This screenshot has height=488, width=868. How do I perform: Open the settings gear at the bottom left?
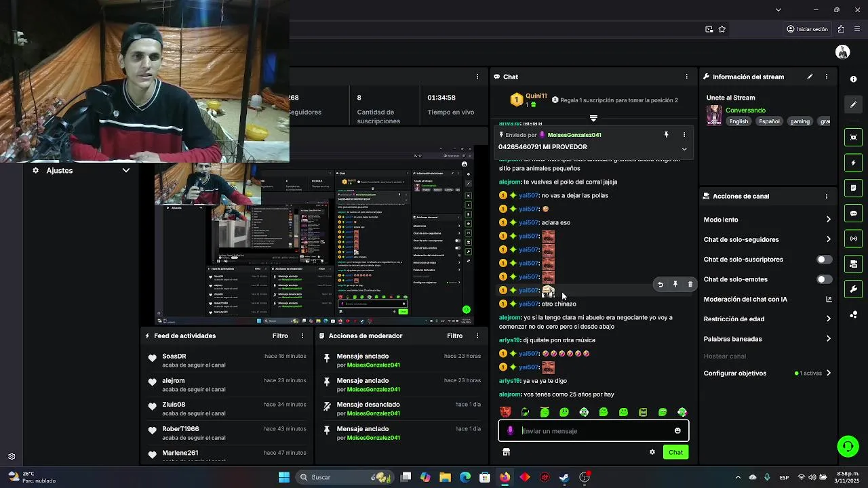point(12,457)
